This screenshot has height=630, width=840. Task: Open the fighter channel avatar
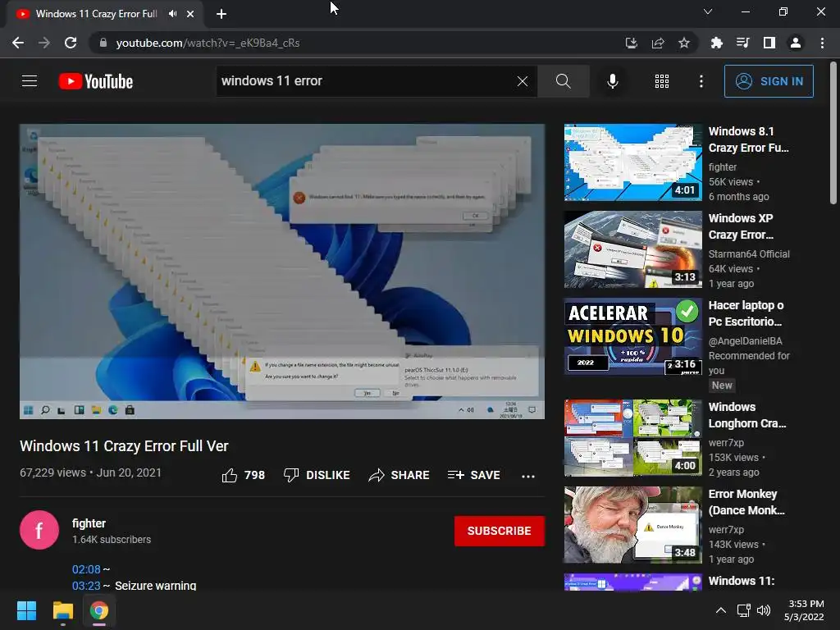(39, 531)
